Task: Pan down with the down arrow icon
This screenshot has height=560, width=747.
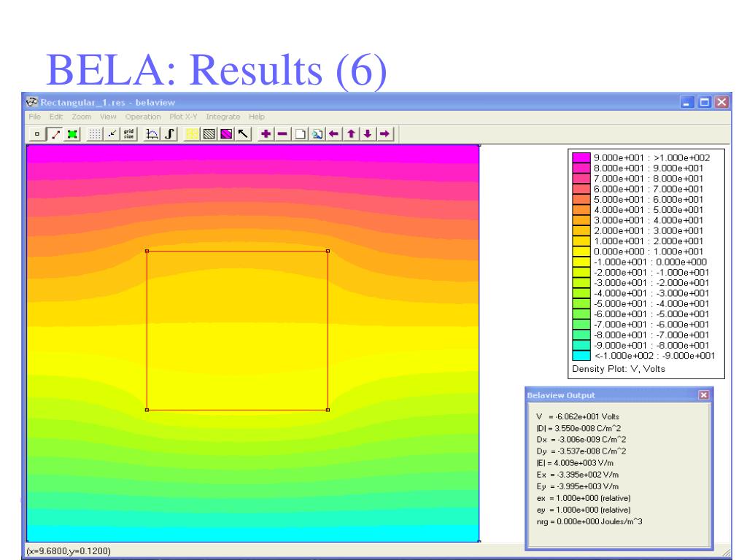Action: 368,134
